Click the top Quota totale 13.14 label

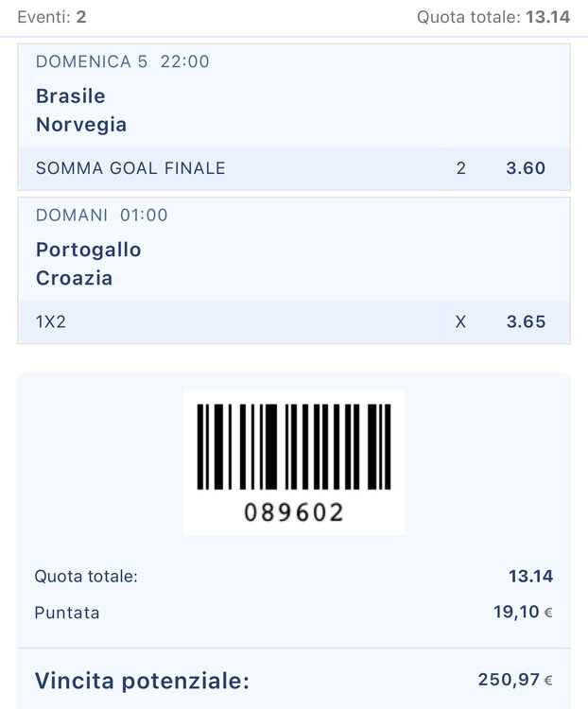coord(493,17)
